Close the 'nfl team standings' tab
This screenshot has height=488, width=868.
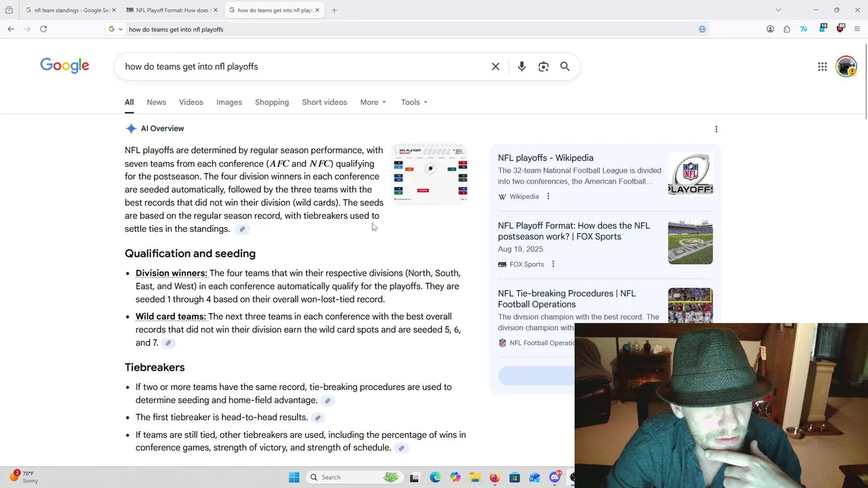pyautogui.click(x=113, y=10)
